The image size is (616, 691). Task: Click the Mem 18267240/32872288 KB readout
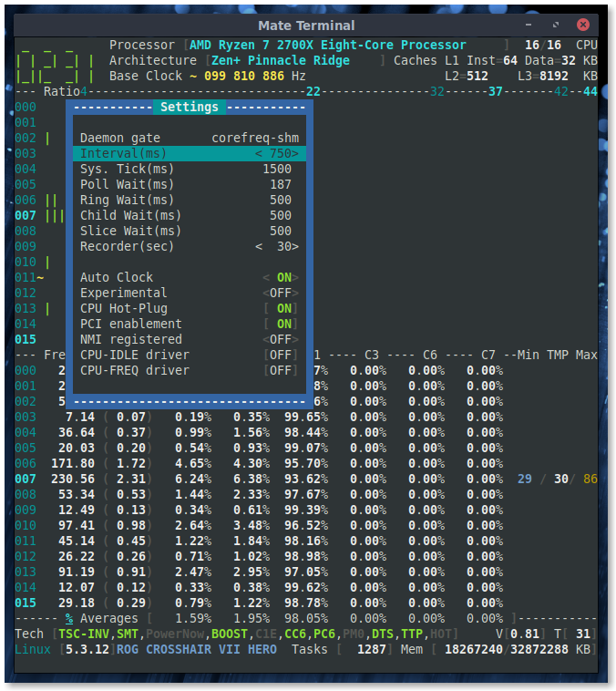tap(498, 649)
